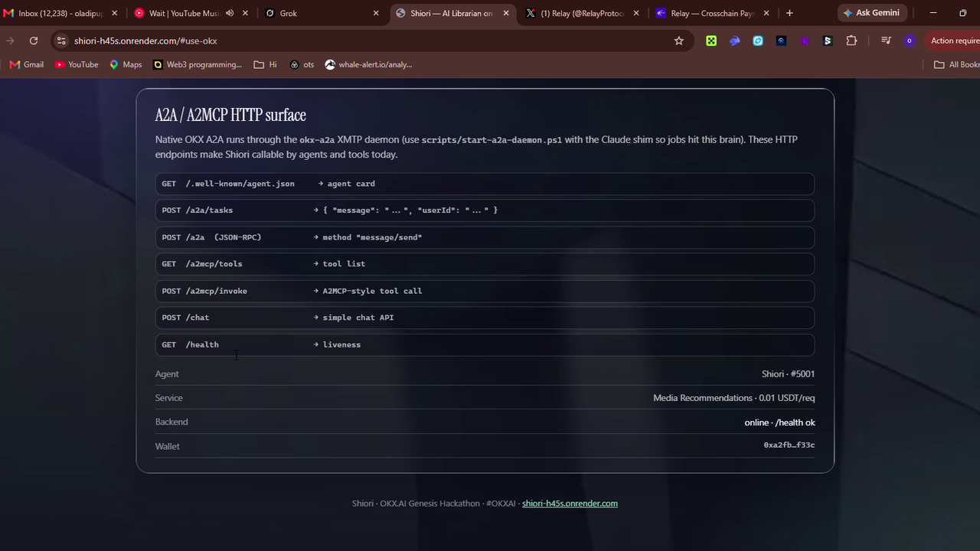Open the ots bookmark

tap(302, 64)
